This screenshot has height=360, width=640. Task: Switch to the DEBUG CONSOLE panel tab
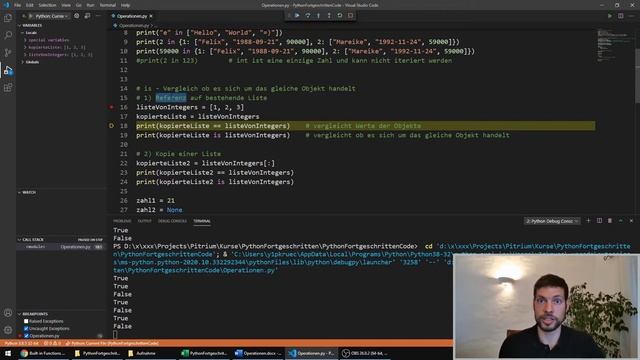click(x=172, y=221)
